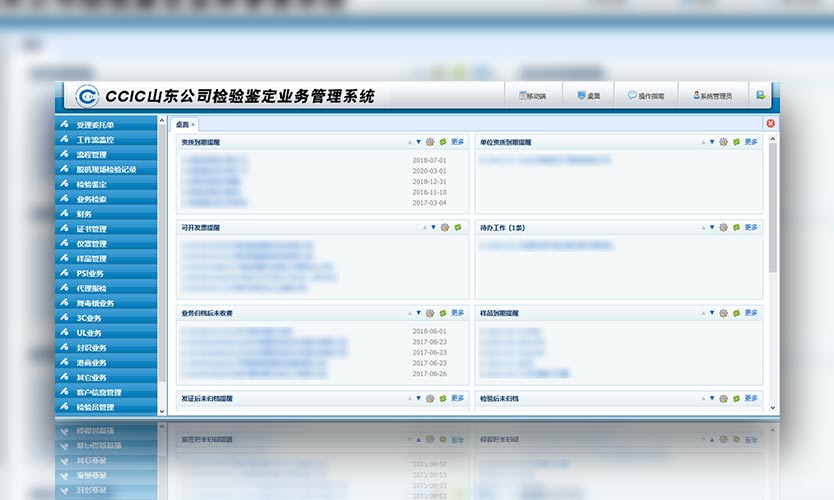Collapse 资质到期提醒 panel with down arrow

coord(418,142)
